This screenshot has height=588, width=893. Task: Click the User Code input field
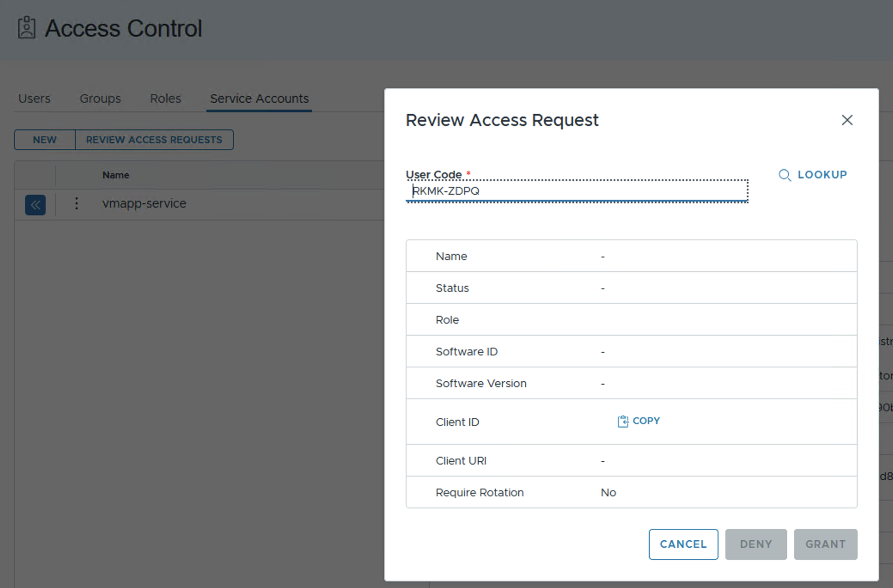pyautogui.click(x=576, y=191)
